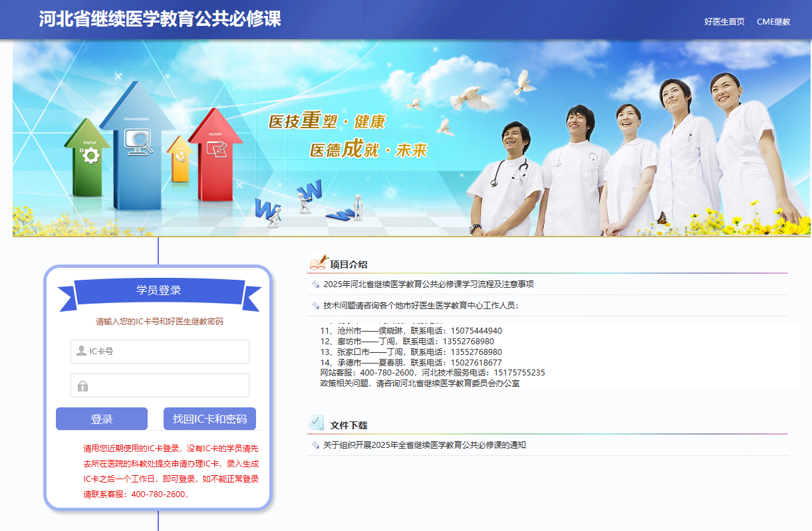Expand the 技术问题请咨询各个地市 contact item
Screen dimensions: 812x531
[420, 306]
